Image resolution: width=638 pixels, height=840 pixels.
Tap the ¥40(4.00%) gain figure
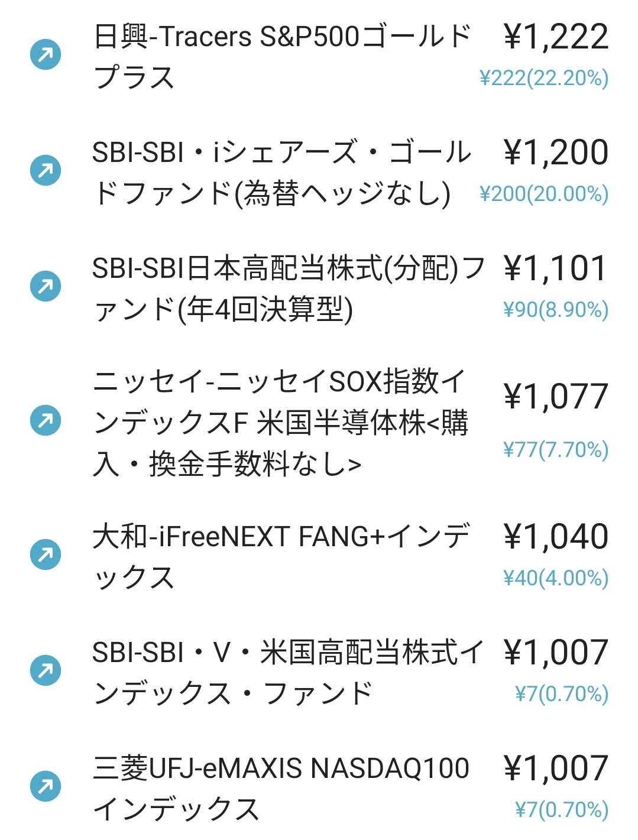[555, 578]
